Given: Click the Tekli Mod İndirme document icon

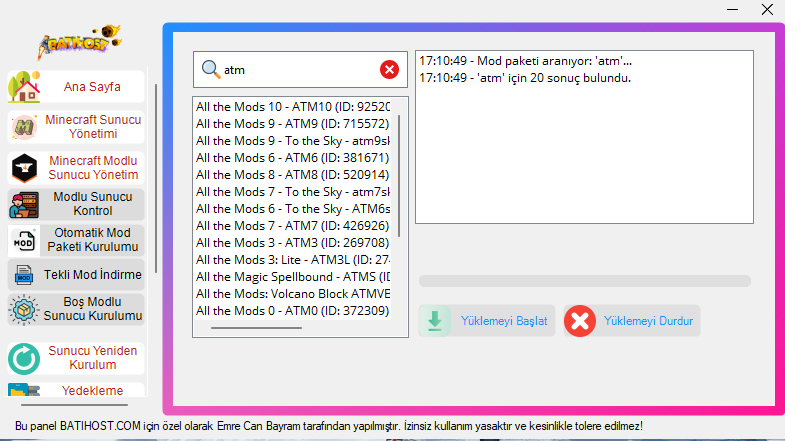Looking at the screenshot, I should [24, 275].
